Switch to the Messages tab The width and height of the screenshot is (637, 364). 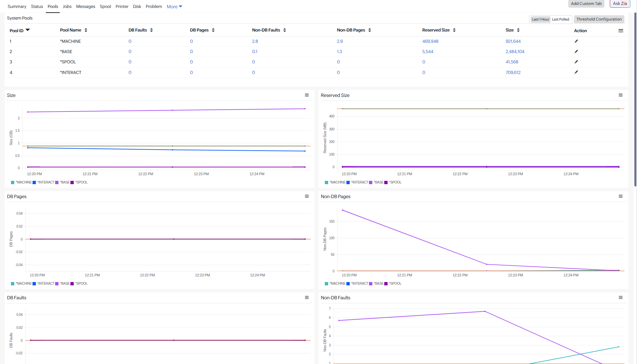click(86, 7)
